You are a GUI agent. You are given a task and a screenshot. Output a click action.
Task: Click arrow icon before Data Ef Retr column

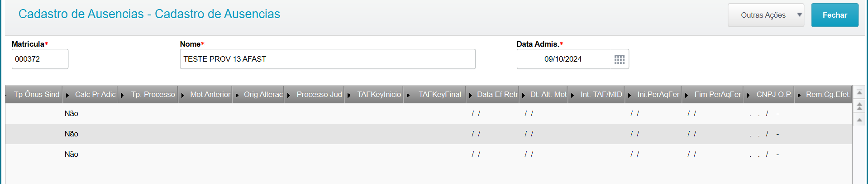point(470,95)
